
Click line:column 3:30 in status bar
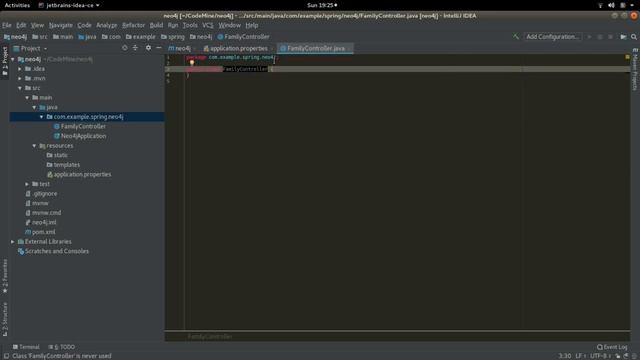565,356
